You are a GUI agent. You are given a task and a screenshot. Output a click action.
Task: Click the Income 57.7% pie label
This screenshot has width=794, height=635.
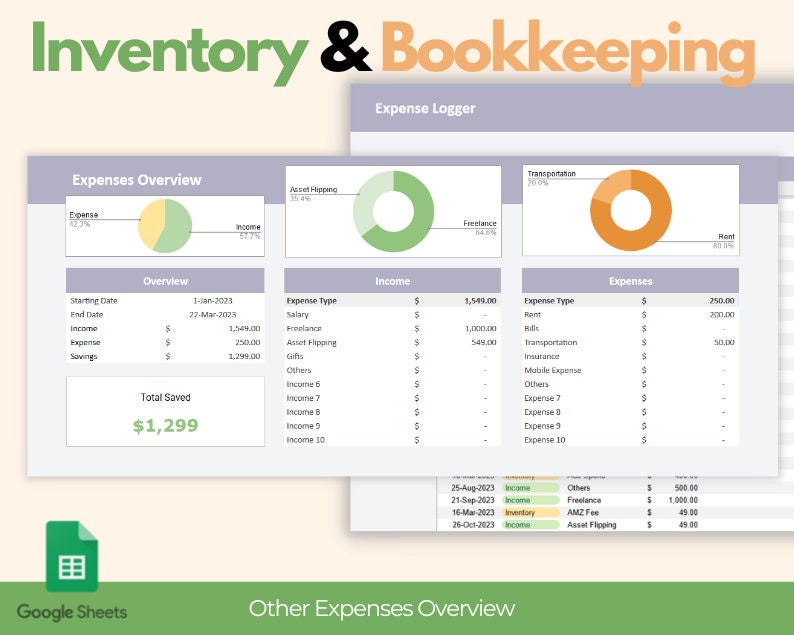coord(248,231)
